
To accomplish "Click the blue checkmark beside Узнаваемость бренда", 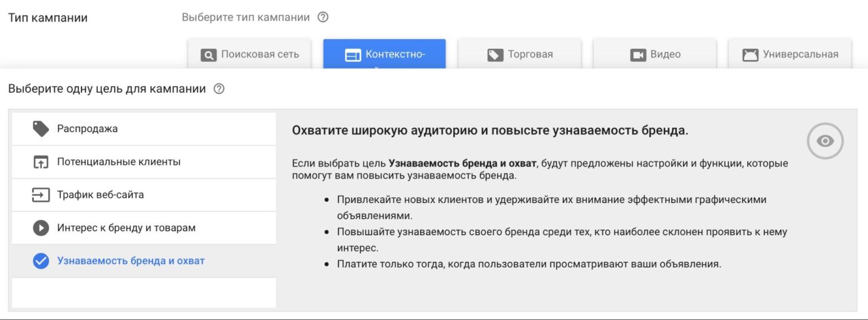I will pyautogui.click(x=41, y=261).
